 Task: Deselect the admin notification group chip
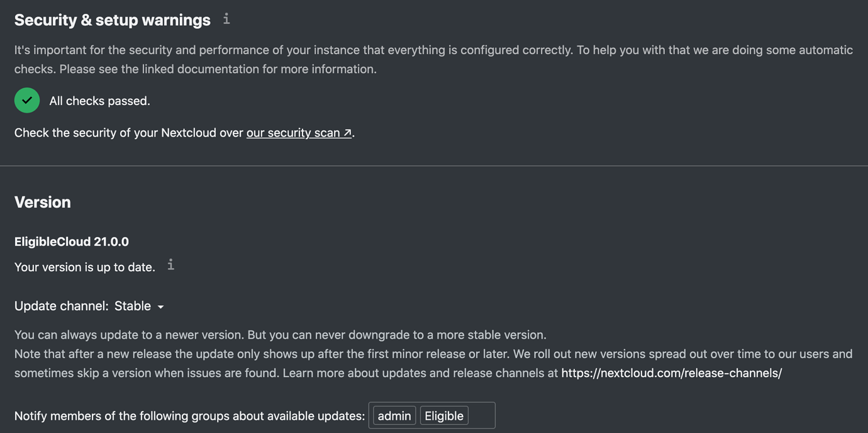(394, 415)
